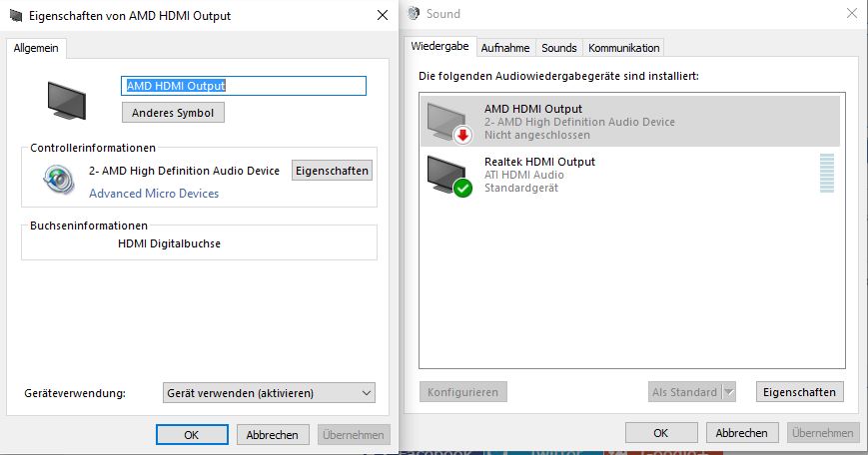
Task: Open Eigenschaften in the Sound window
Action: 799,392
